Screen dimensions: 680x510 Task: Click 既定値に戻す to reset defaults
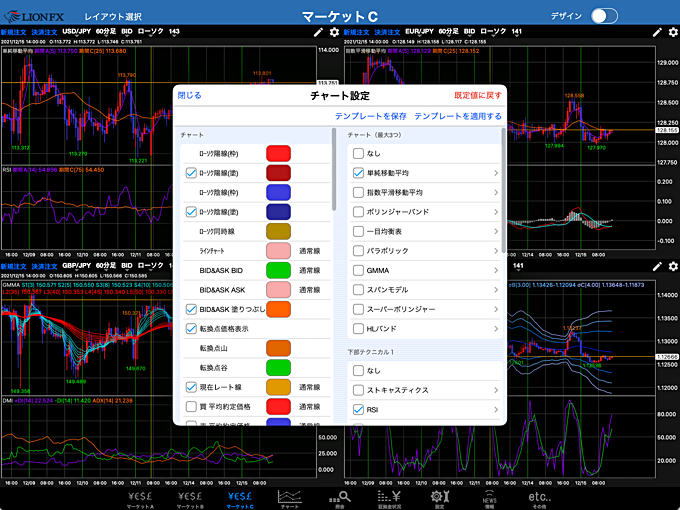click(x=478, y=95)
